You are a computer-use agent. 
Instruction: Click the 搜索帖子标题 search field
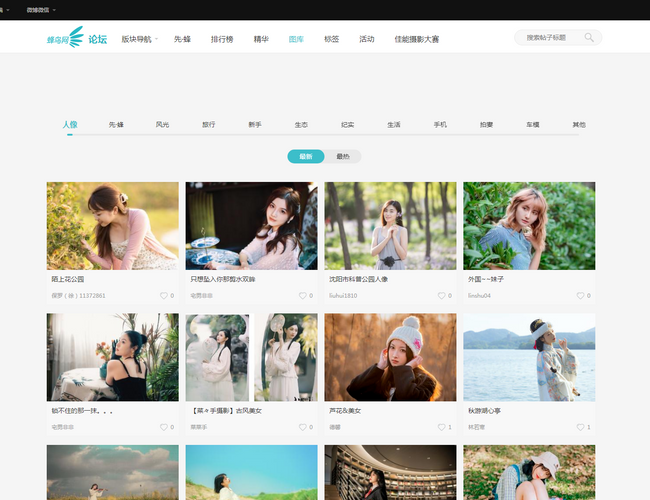coord(548,38)
